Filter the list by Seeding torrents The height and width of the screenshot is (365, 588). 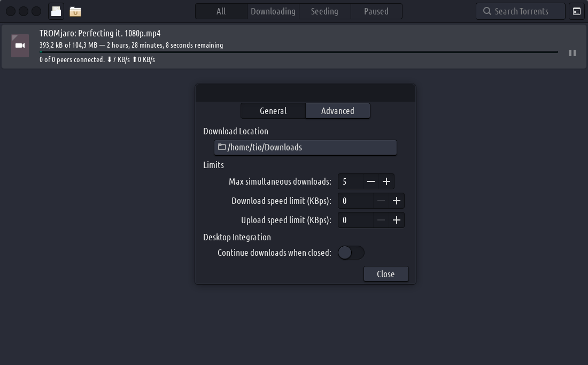324,11
